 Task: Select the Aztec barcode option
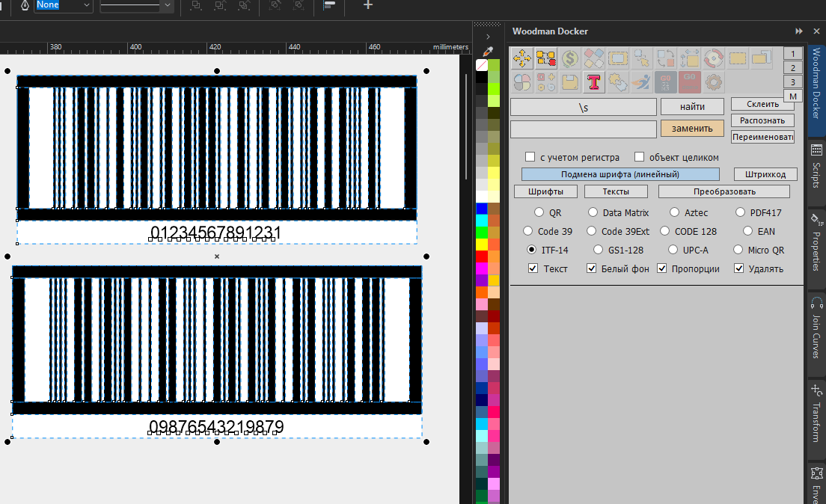(674, 212)
